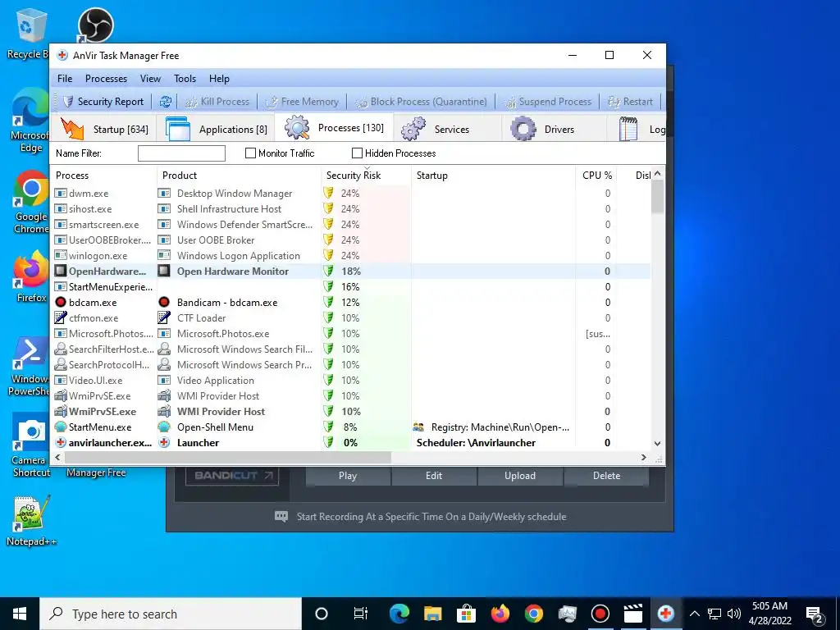Click the yellow shield next to sihost.exe 24%

click(328, 208)
